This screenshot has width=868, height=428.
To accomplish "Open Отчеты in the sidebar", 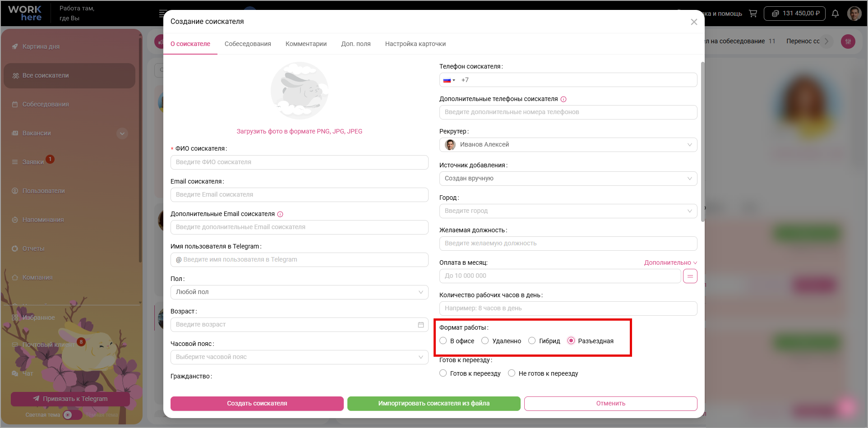I will pyautogui.click(x=33, y=249).
